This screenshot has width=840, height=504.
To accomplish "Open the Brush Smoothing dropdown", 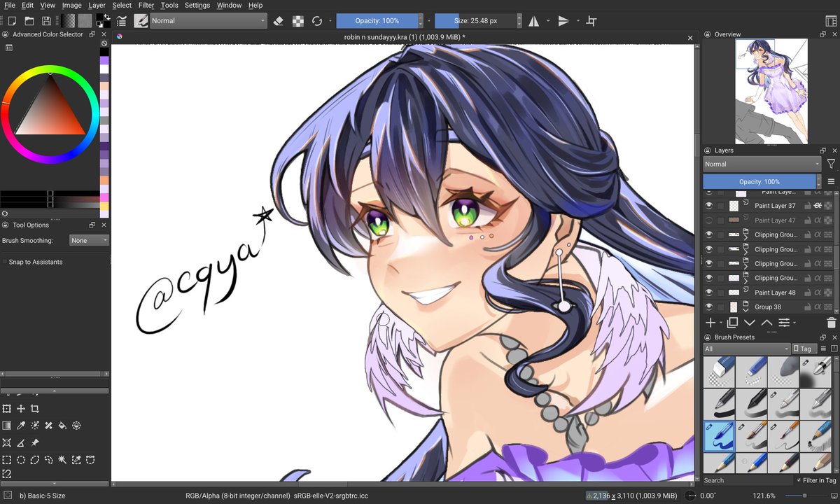I will (x=90, y=240).
